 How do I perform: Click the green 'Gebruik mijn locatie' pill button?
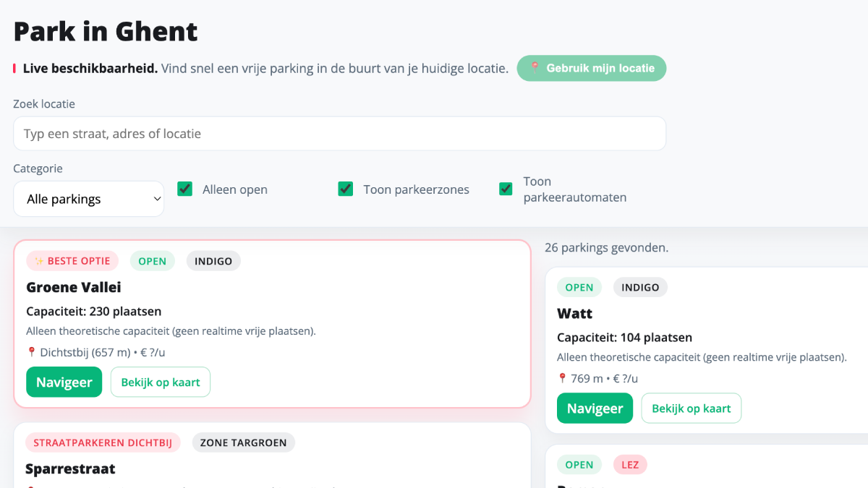(592, 68)
